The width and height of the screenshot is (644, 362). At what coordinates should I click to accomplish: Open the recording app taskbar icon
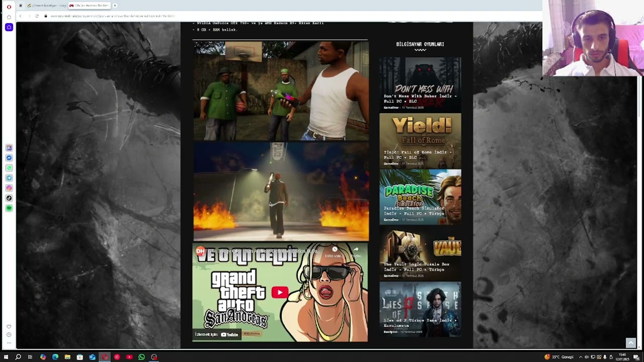click(154, 357)
